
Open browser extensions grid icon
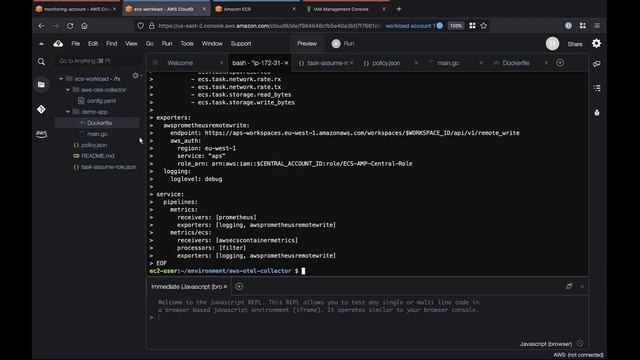coord(582,26)
